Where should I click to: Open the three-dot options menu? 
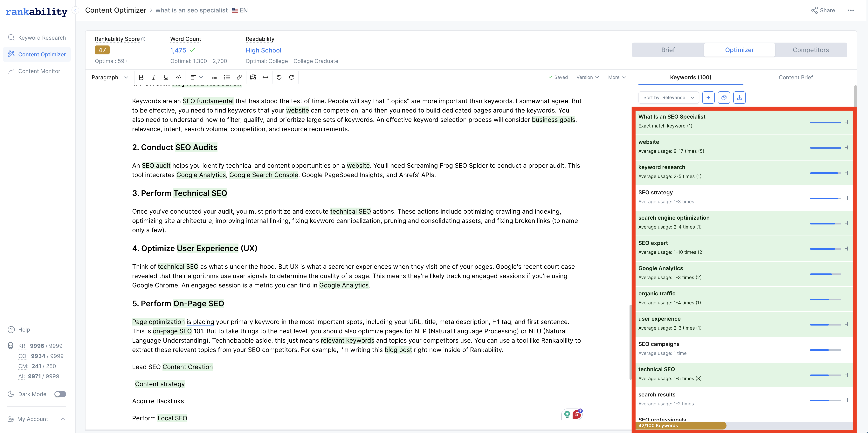point(851,10)
